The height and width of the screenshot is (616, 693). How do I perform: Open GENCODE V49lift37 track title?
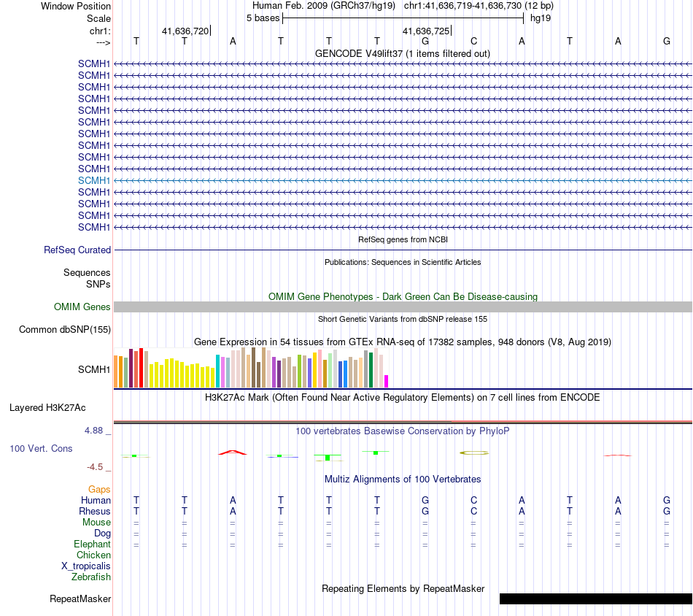[402, 53]
